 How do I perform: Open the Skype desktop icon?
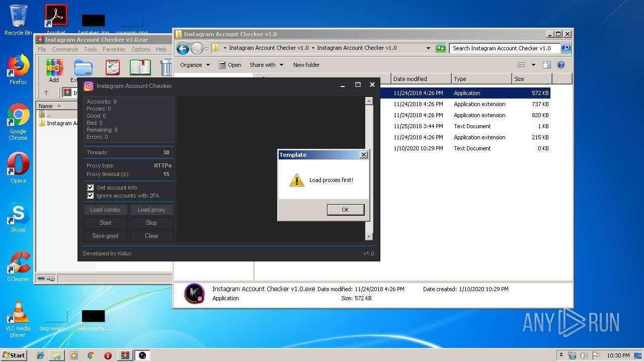tap(18, 217)
